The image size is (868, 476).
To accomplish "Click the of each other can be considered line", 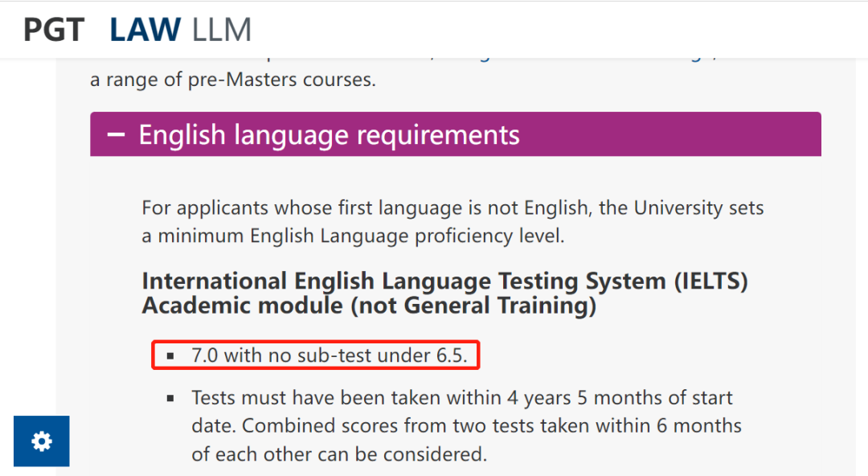I will (x=339, y=454).
